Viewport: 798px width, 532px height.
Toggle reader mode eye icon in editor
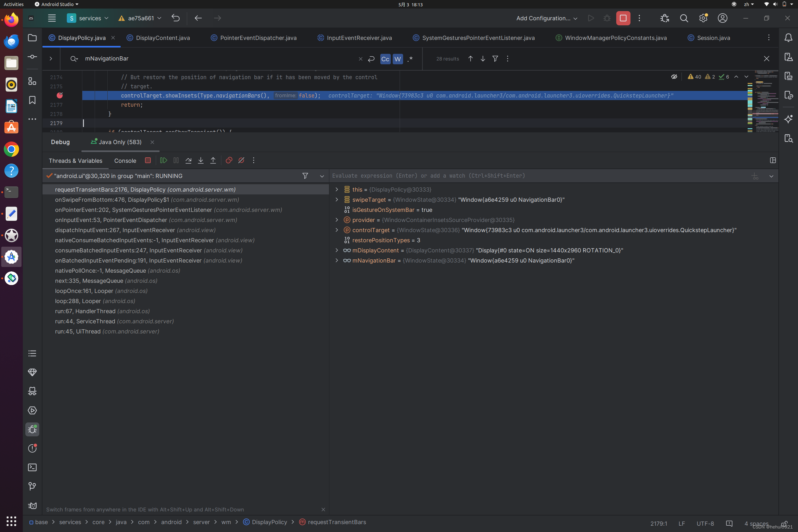tap(674, 77)
